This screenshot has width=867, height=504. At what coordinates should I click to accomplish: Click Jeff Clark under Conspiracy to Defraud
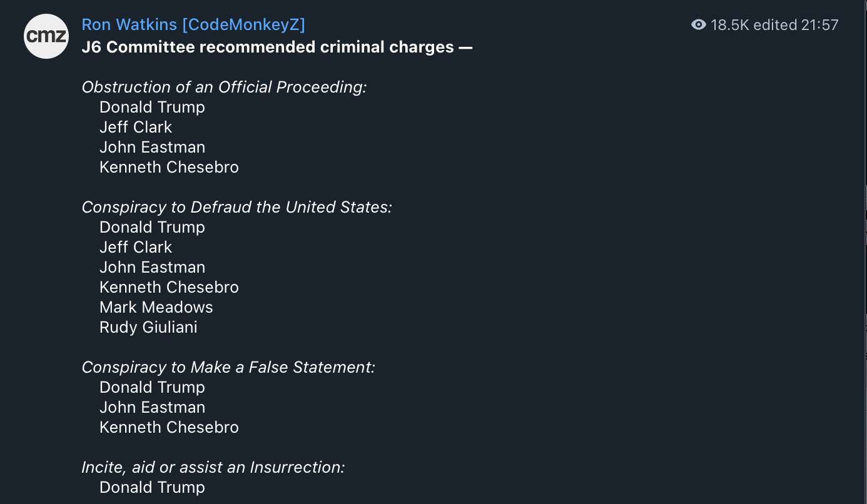[x=136, y=247]
